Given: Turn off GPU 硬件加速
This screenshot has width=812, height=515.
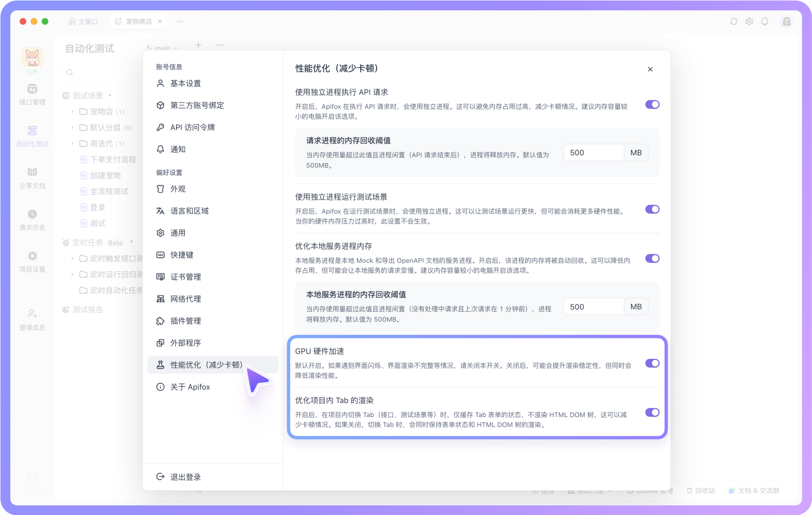Looking at the screenshot, I should [652, 363].
